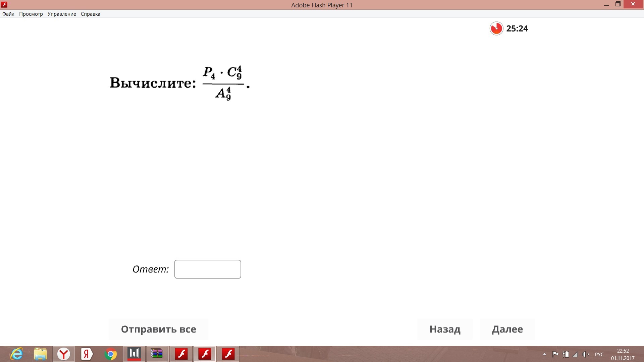Switch to the first Flash Player taskbar window
The width and height of the screenshot is (644, 362).
pos(181,354)
